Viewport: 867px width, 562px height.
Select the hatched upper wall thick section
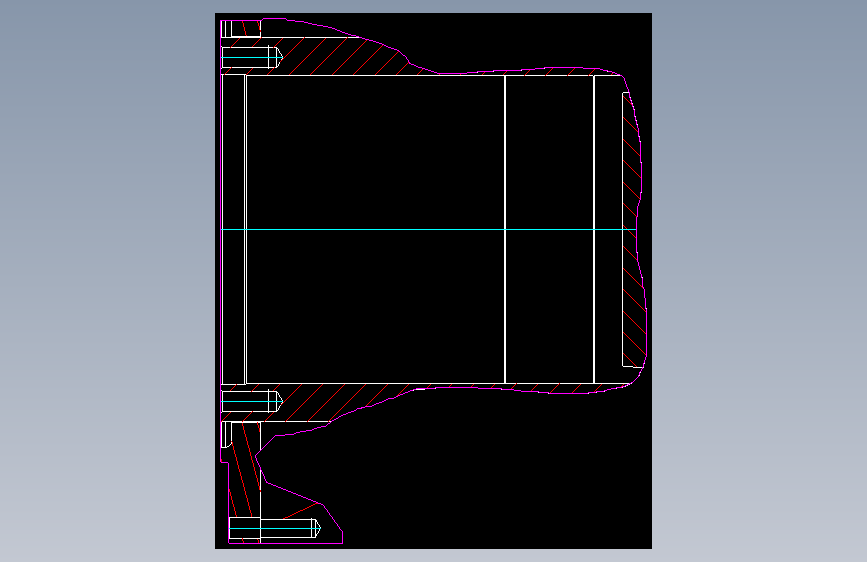(x=332, y=55)
